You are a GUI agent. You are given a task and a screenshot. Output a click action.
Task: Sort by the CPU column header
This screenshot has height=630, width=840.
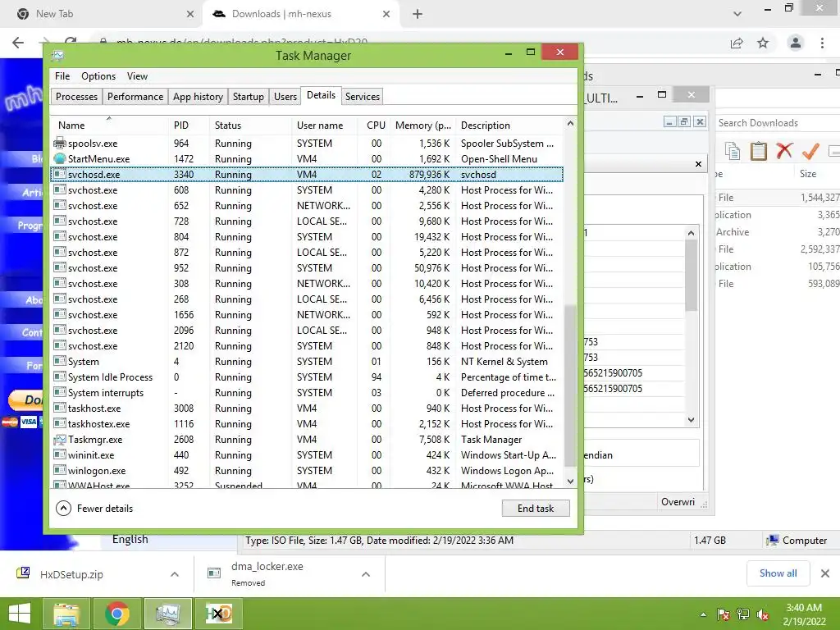(x=376, y=126)
